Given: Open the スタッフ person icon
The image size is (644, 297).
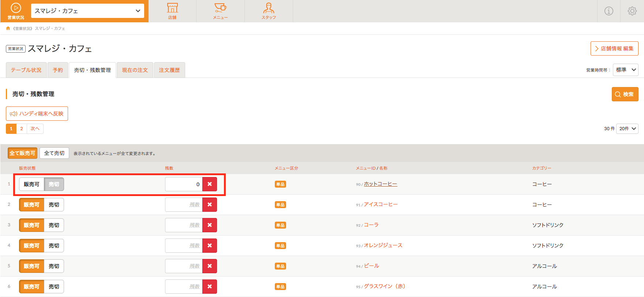Looking at the screenshot, I should click(269, 11).
